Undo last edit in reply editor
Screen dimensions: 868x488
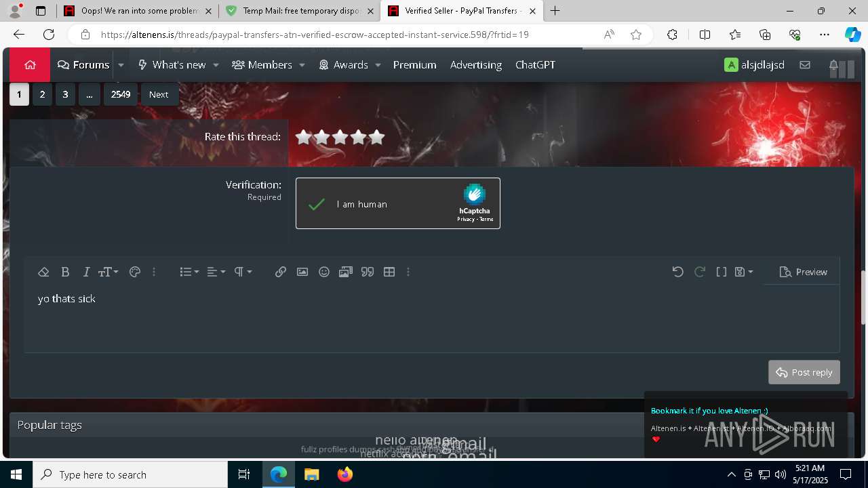tap(677, 272)
